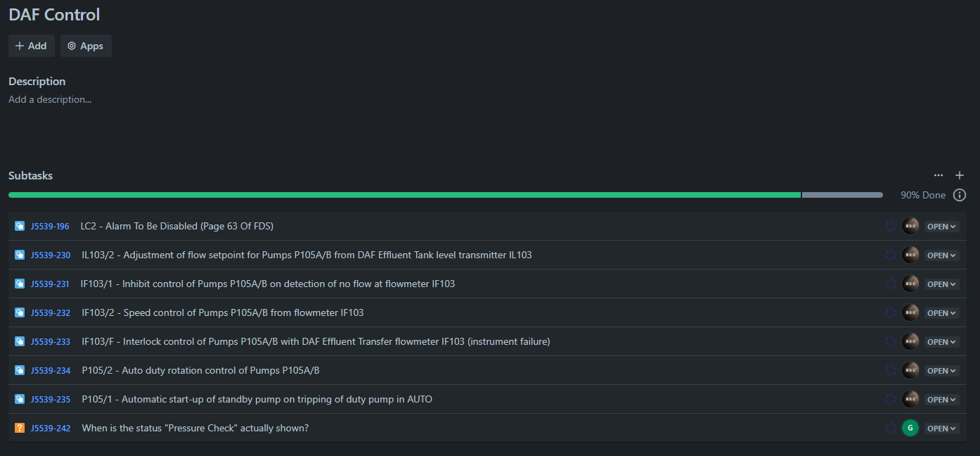Open the subtasks more-options ellipsis menu

939,175
